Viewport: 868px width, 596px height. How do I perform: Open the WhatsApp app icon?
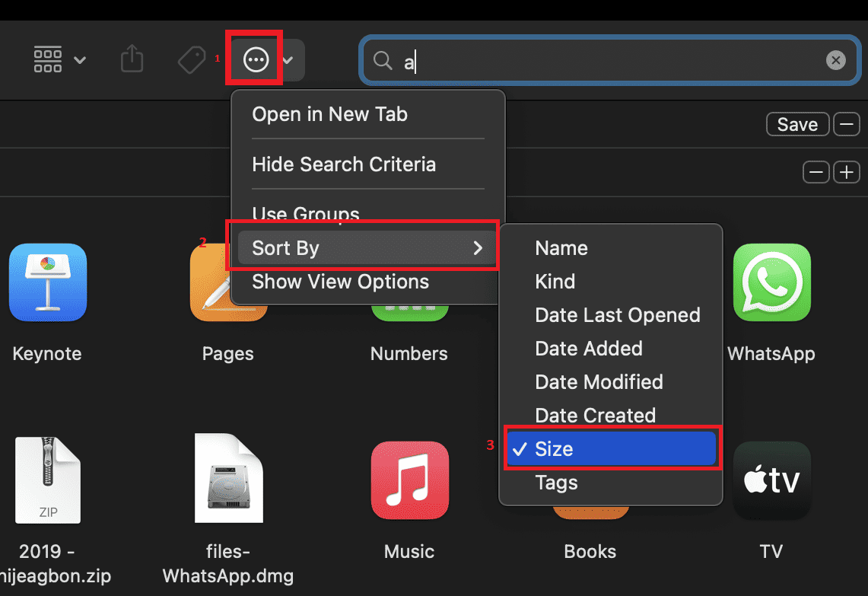click(771, 282)
